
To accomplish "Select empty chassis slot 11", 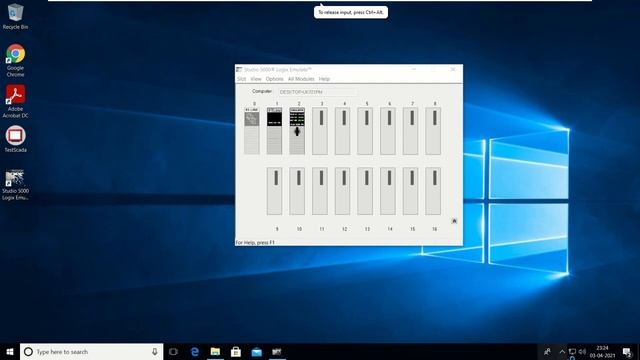I will 320,191.
